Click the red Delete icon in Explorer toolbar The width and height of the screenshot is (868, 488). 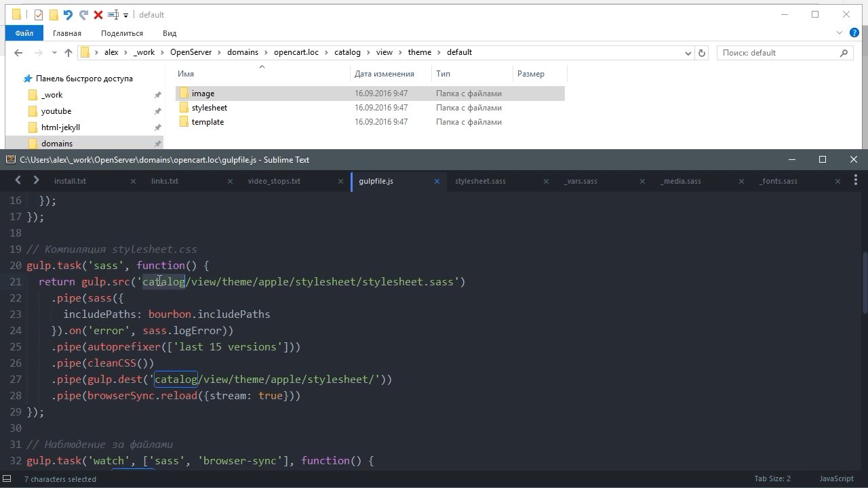tap(98, 15)
